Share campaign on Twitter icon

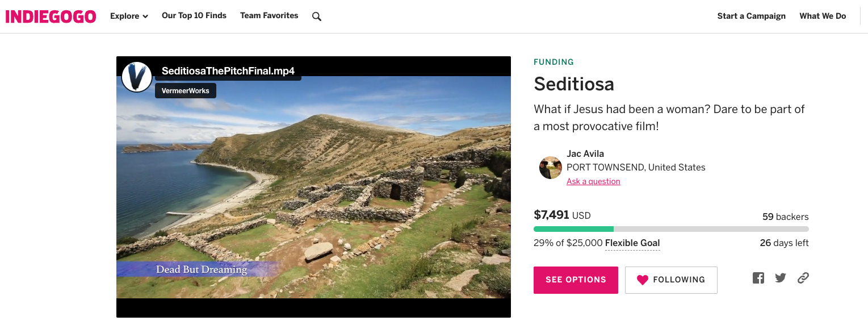point(781,278)
